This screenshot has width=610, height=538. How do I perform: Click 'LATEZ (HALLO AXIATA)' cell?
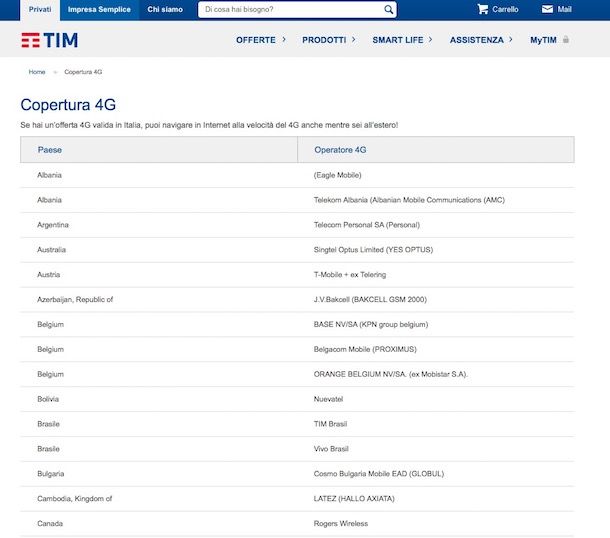click(x=354, y=499)
